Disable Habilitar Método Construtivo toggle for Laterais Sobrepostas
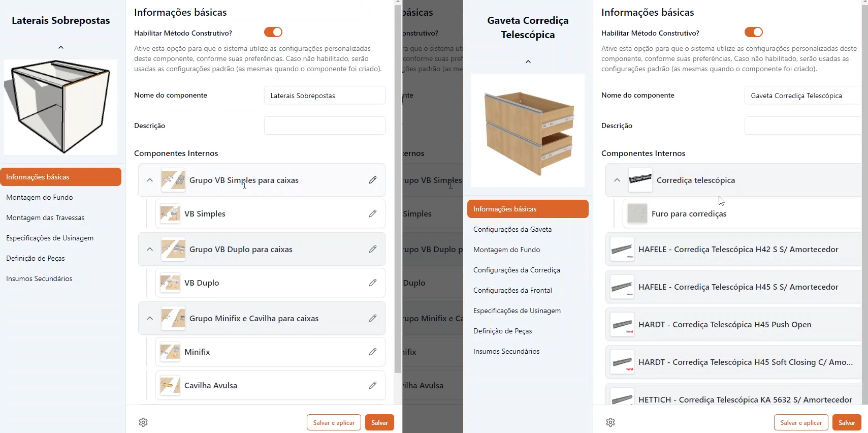868x433 pixels. coord(273,33)
